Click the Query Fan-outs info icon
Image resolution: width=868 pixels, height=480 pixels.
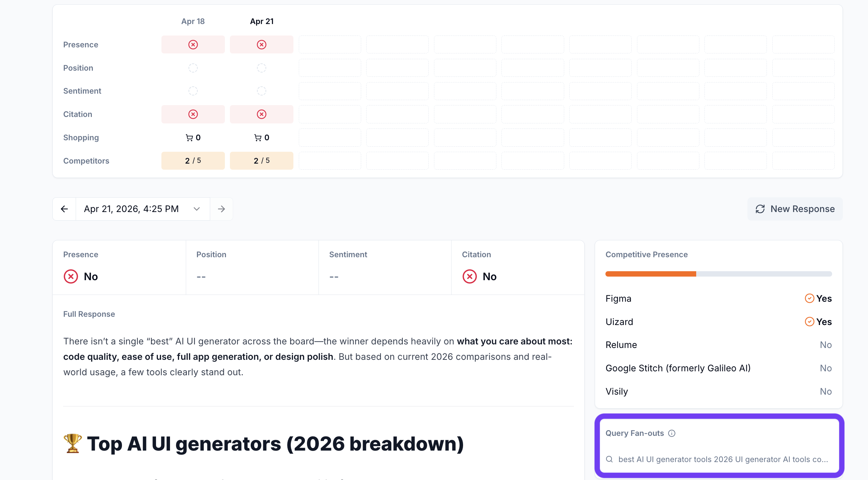click(672, 433)
